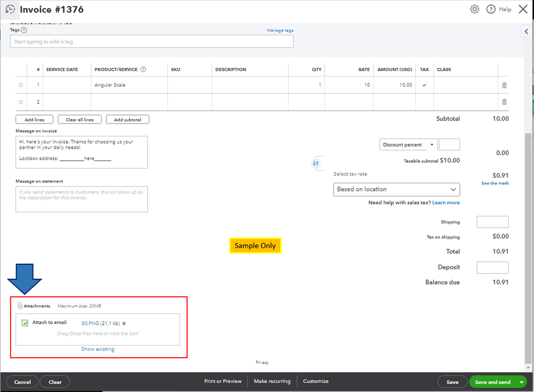The image size is (534, 392).
Task: Click the Deposit amount field
Action: [x=492, y=267]
